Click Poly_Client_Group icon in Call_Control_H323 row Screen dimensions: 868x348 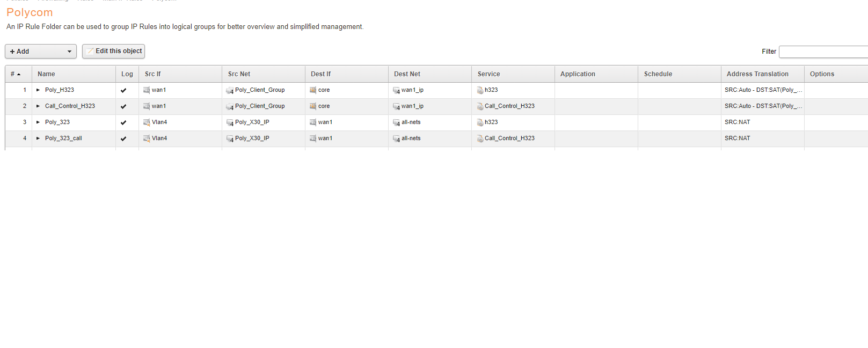pyautogui.click(x=230, y=107)
